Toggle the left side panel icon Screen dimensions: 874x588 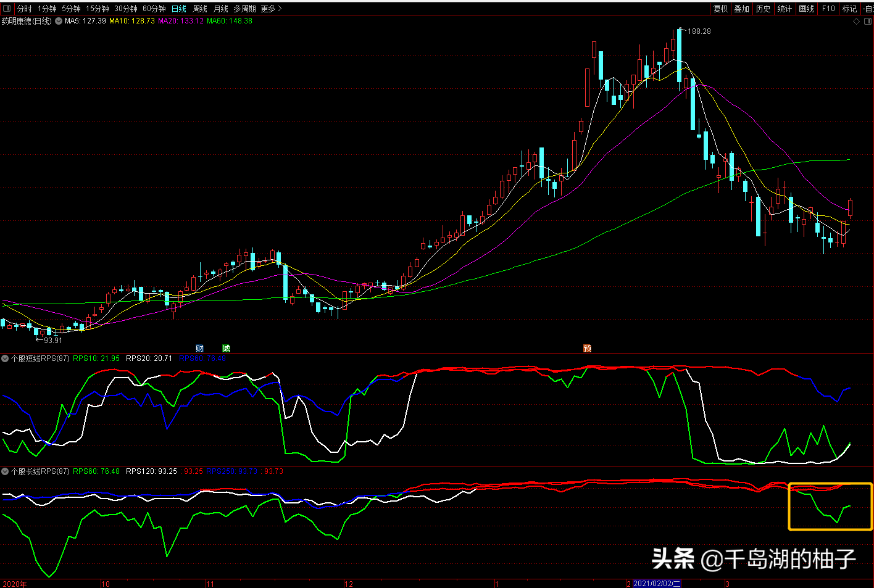7,9
